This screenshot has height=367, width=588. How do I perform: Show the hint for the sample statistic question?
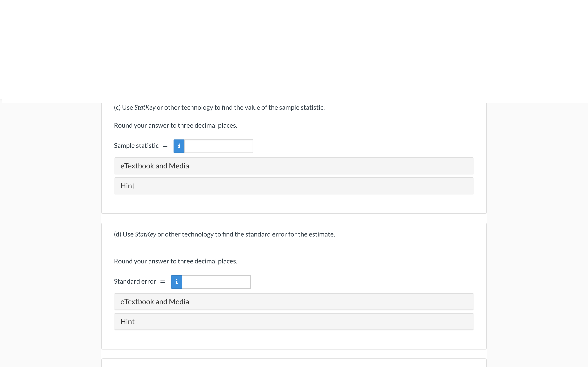click(294, 186)
